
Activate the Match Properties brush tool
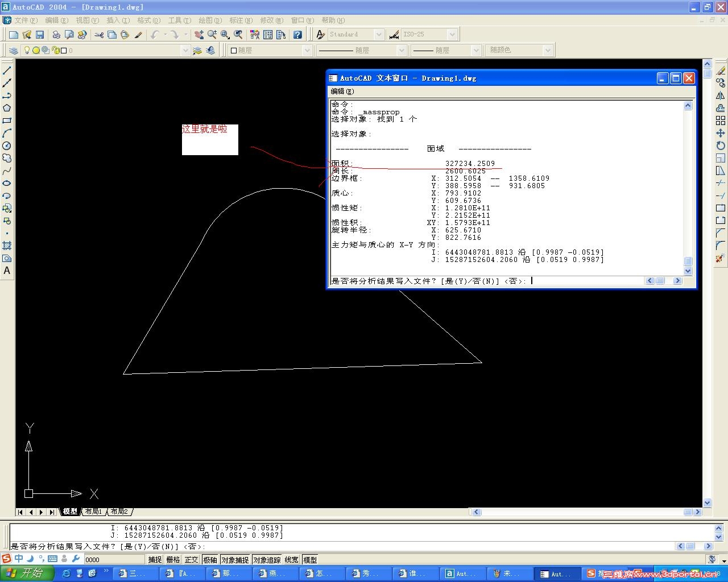click(138, 35)
